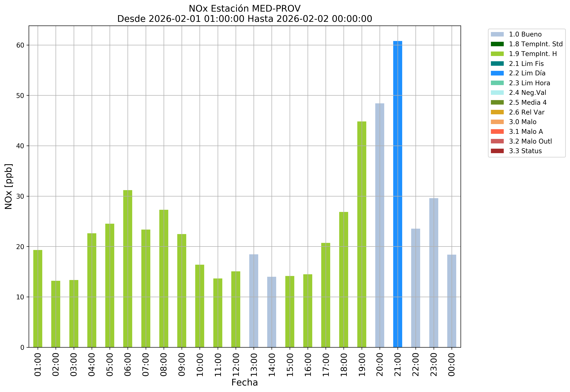Click the light blue bar at 20:00
This screenshot has height=392, width=570.
pyautogui.click(x=379, y=225)
